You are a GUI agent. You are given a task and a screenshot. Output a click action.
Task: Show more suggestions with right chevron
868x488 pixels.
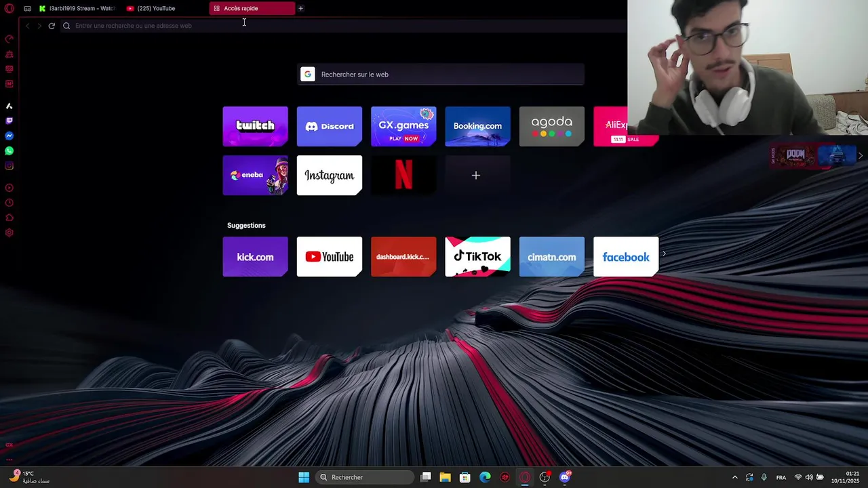(664, 254)
